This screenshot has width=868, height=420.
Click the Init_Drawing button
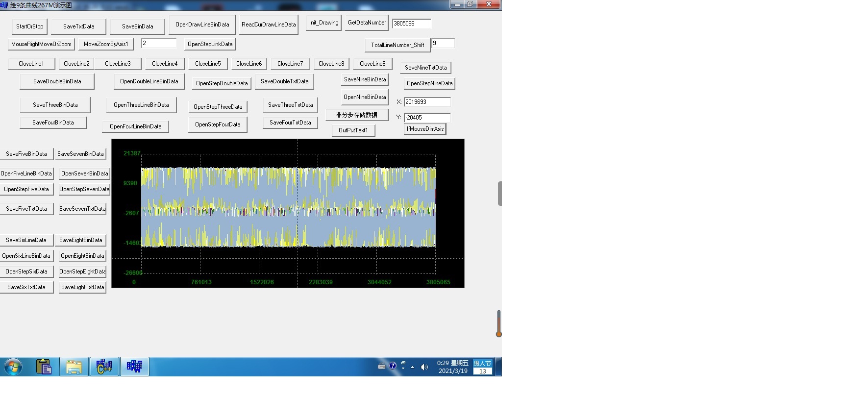tap(324, 23)
